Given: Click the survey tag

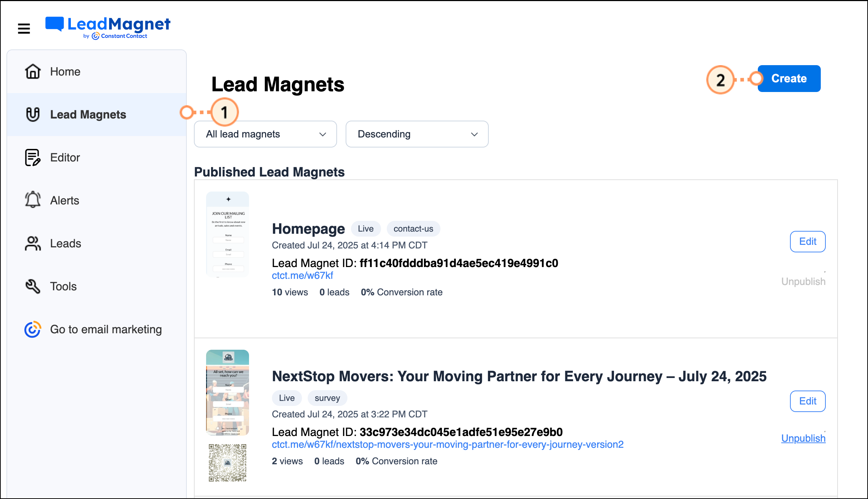Looking at the screenshot, I should coord(327,398).
